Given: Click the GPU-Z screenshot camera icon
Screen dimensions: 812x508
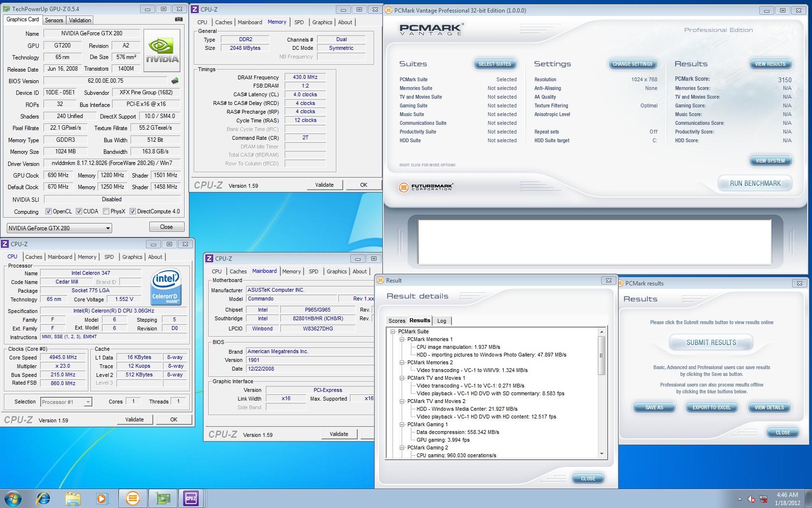Looking at the screenshot, I should tap(179, 19).
